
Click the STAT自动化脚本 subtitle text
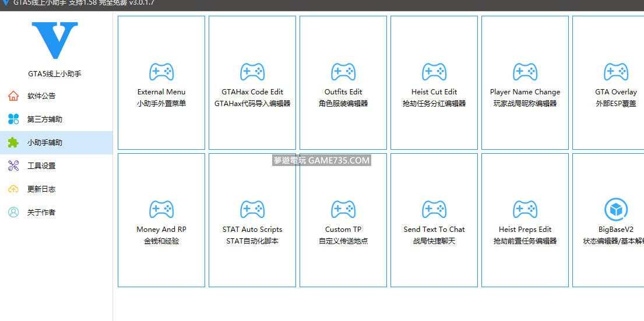pyautogui.click(x=252, y=241)
